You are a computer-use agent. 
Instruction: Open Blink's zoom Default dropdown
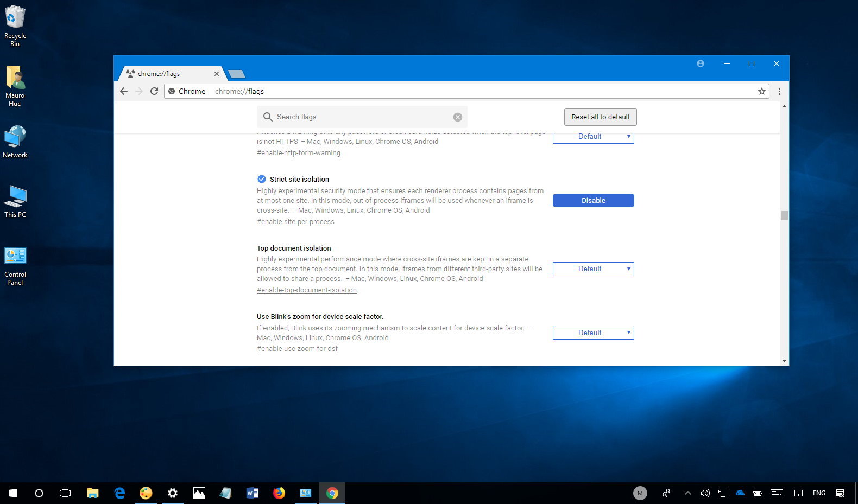(593, 333)
